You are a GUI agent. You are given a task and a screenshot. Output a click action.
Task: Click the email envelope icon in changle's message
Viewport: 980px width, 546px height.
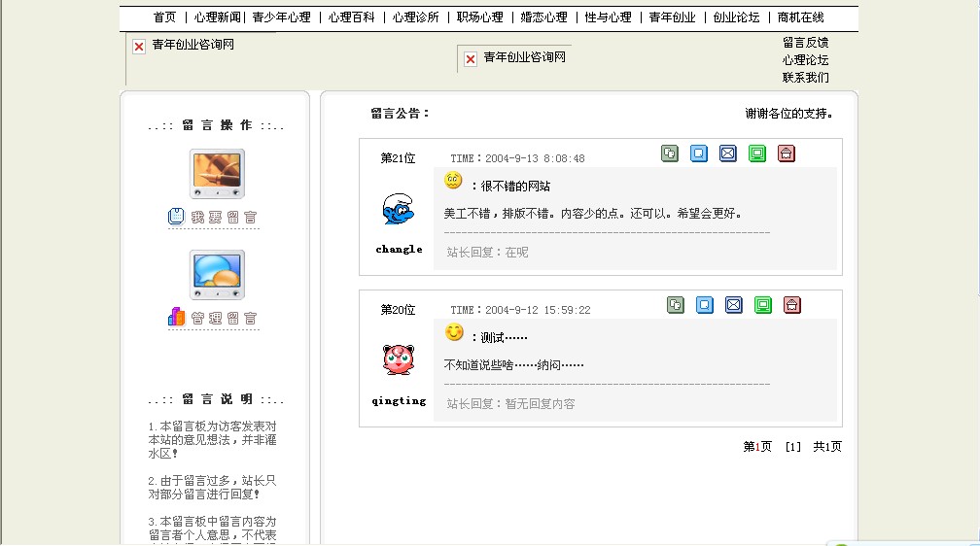click(x=728, y=154)
